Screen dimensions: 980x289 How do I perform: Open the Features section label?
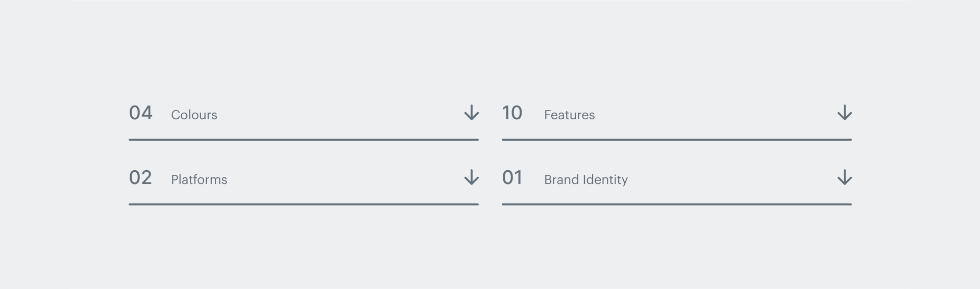tap(569, 115)
